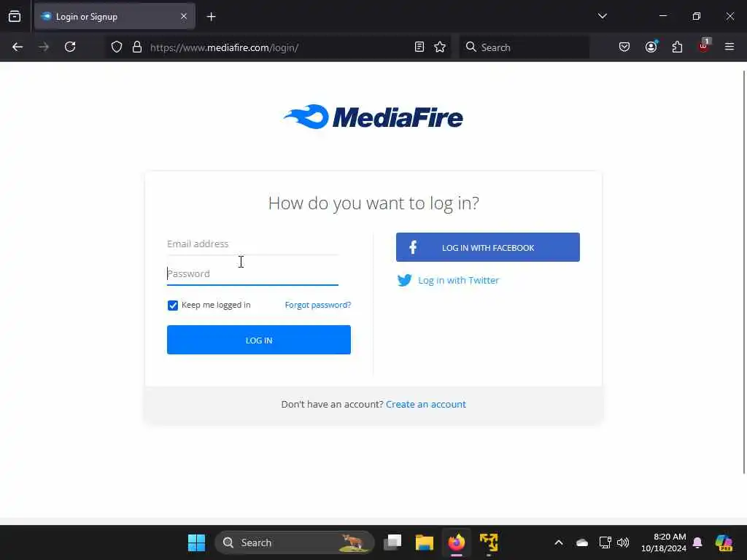Image resolution: width=747 pixels, height=560 pixels.
Task: Click the Keep me logged in label
Action: click(216, 305)
